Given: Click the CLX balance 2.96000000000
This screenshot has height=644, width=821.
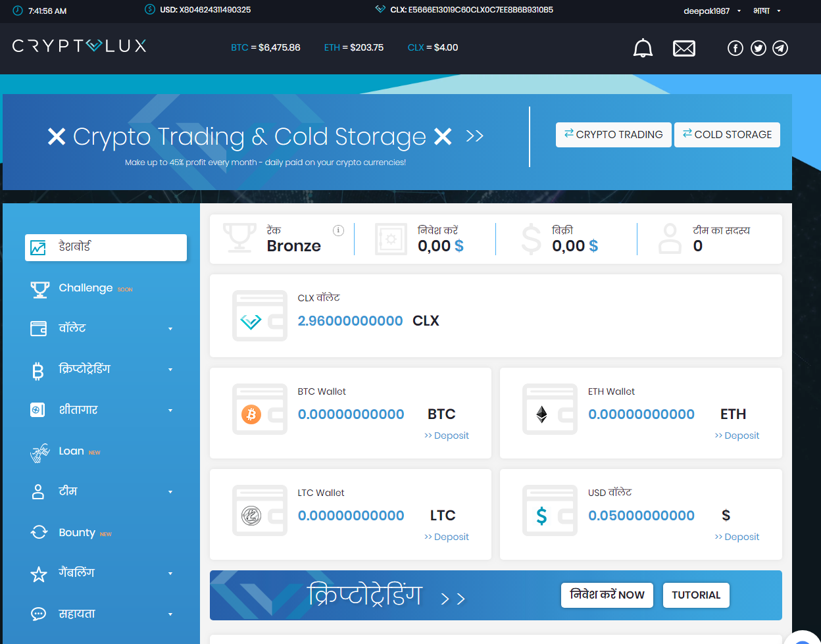Looking at the screenshot, I should tap(350, 321).
